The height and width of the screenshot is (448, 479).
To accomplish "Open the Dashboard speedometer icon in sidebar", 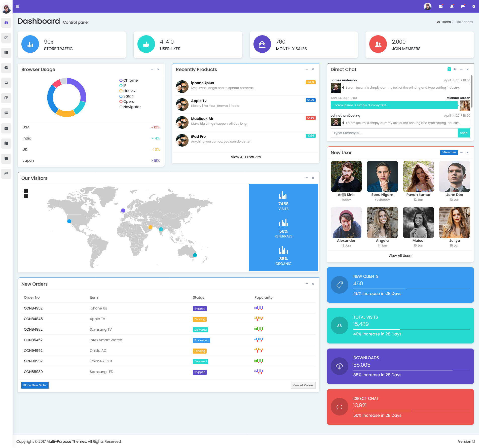I will click(6, 23).
